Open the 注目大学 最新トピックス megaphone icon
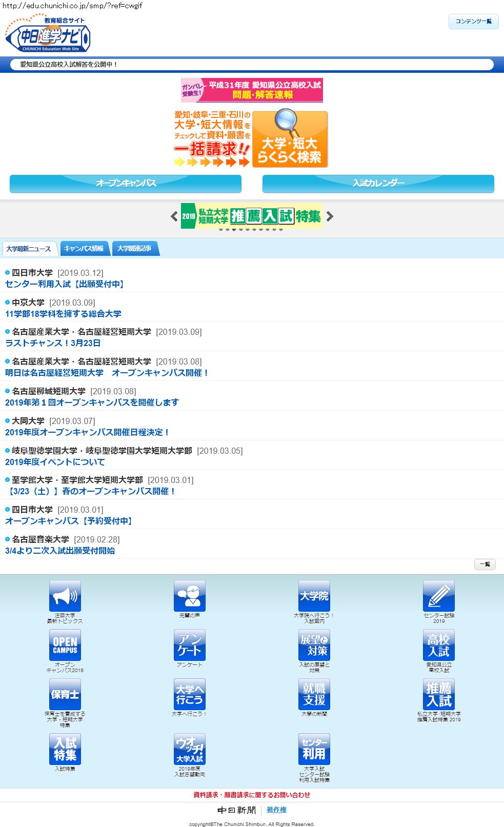504x827 pixels. (65, 596)
